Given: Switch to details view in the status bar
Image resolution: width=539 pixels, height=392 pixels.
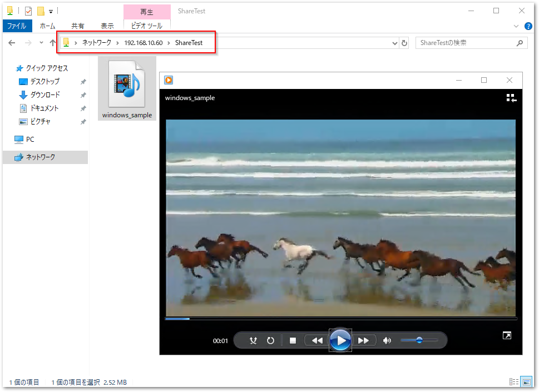Looking at the screenshot, I should [x=515, y=382].
